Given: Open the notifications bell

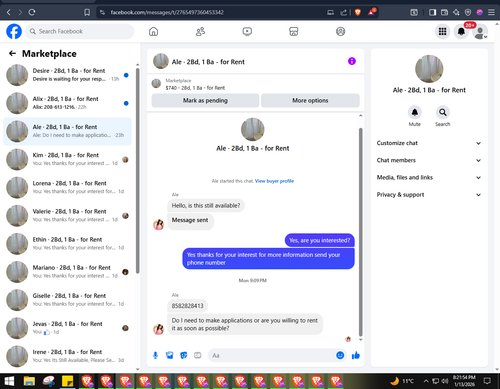Looking at the screenshot, I should 461,31.
